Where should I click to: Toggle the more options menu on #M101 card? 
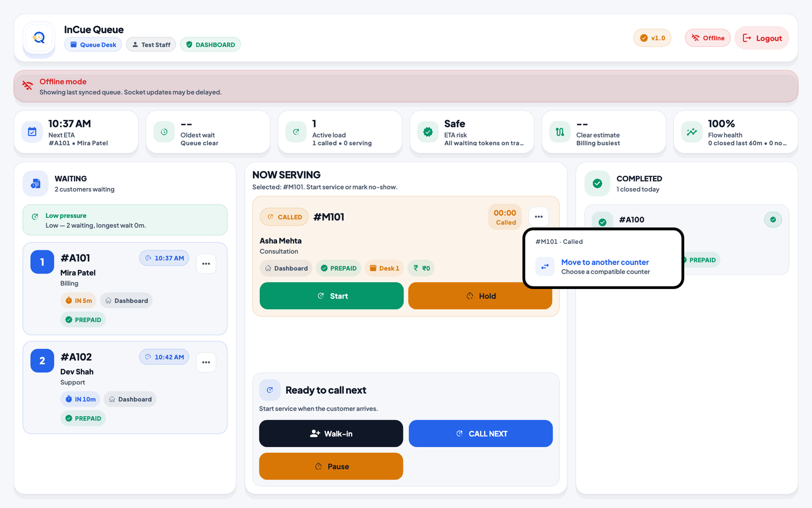[x=538, y=217]
